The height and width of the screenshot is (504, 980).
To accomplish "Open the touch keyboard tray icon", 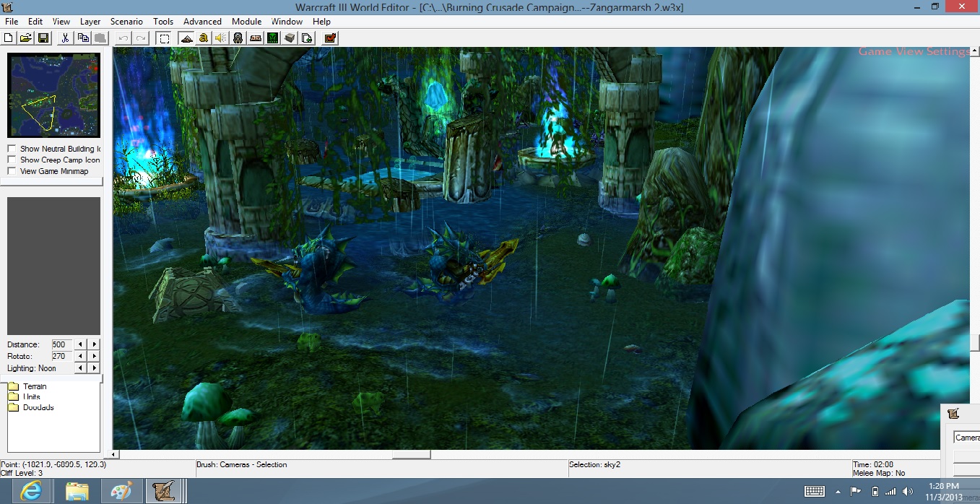I will (x=815, y=491).
